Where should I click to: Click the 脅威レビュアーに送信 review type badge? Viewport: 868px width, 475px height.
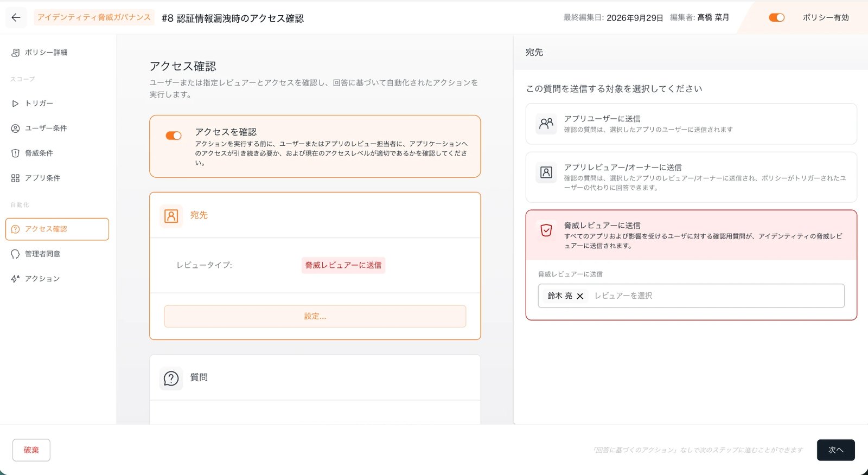[x=343, y=265]
